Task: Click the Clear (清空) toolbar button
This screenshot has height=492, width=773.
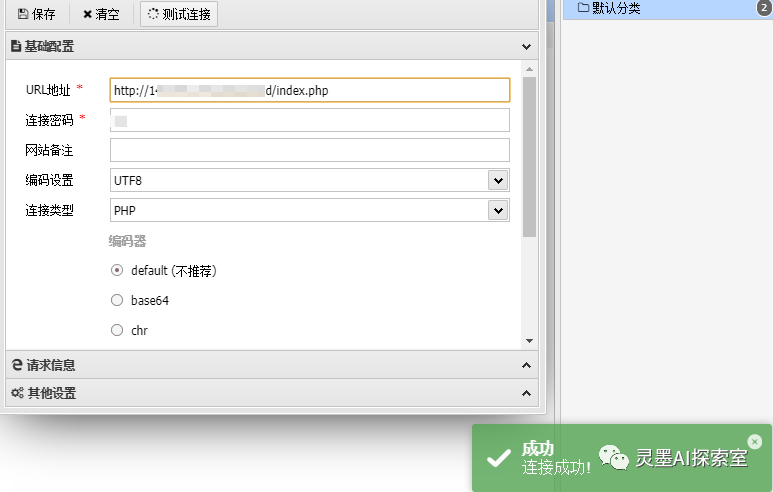Action: (101, 14)
